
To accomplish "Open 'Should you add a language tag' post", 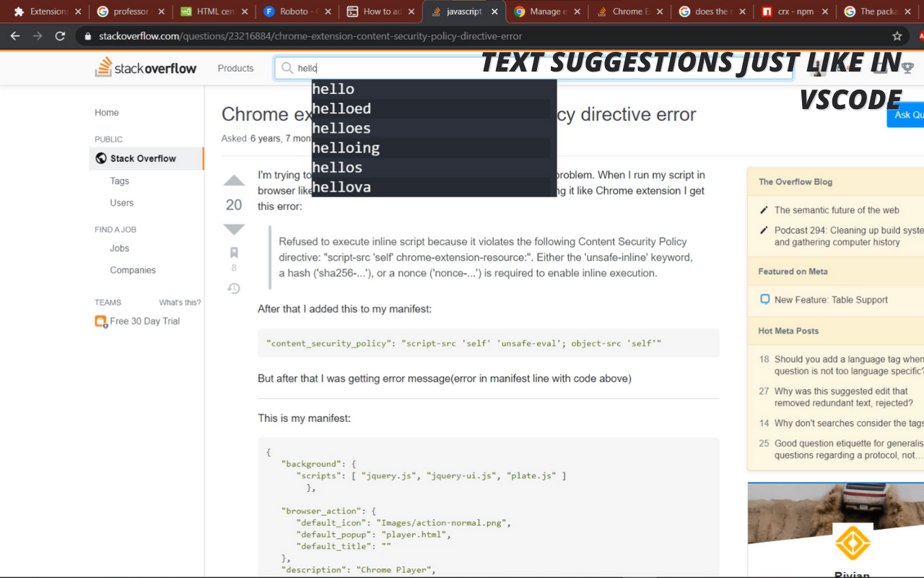I will point(849,365).
